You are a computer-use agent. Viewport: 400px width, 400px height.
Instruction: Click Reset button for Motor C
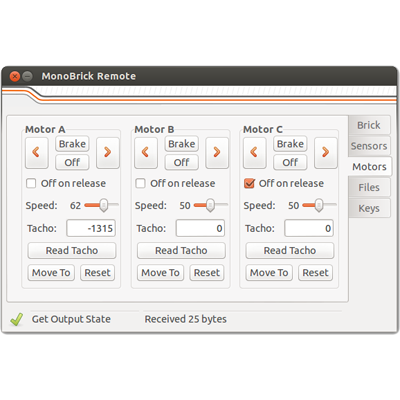pos(315,273)
